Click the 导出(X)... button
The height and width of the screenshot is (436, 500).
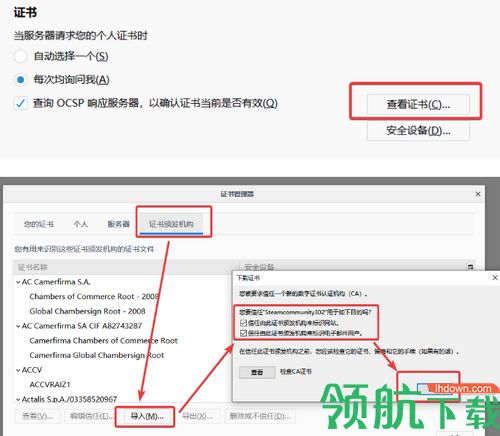click(x=198, y=416)
